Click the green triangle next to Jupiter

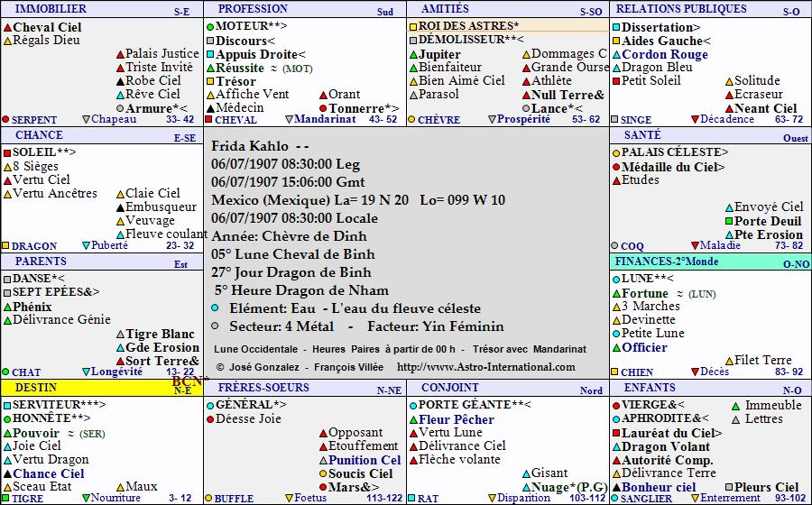point(412,54)
